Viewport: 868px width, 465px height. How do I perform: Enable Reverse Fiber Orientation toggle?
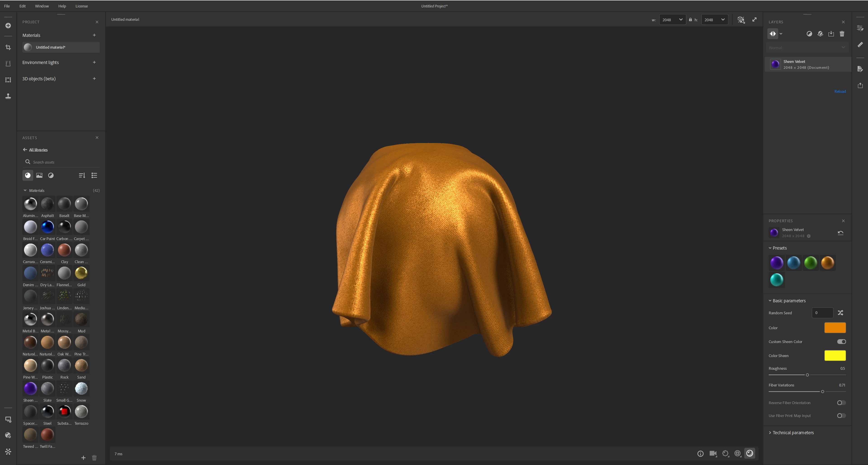pos(841,403)
